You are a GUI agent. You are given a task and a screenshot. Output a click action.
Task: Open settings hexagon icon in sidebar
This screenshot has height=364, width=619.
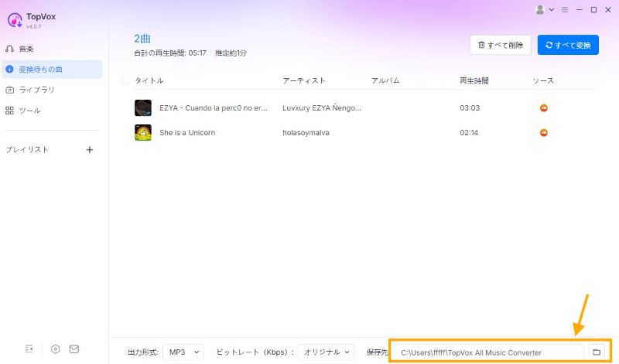[55, 349]
